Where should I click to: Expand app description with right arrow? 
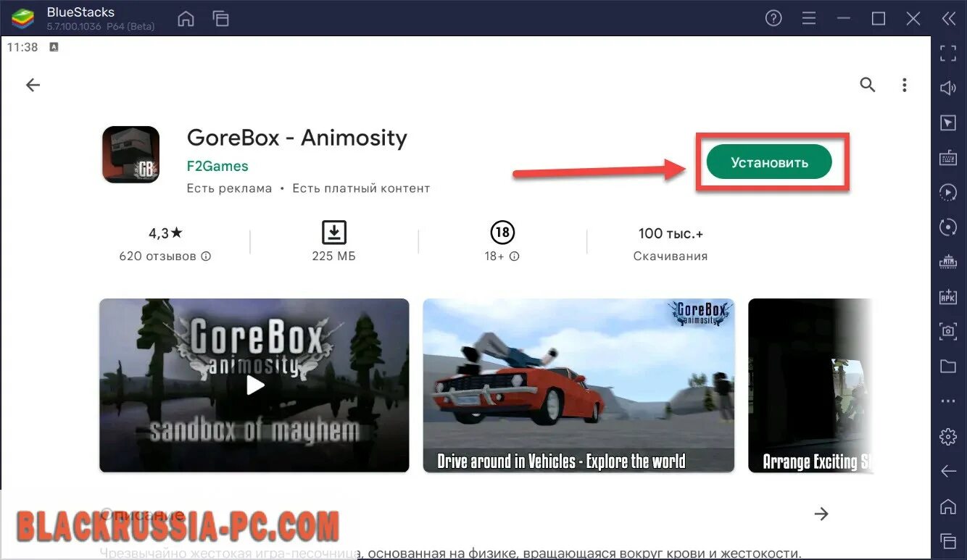821,514
